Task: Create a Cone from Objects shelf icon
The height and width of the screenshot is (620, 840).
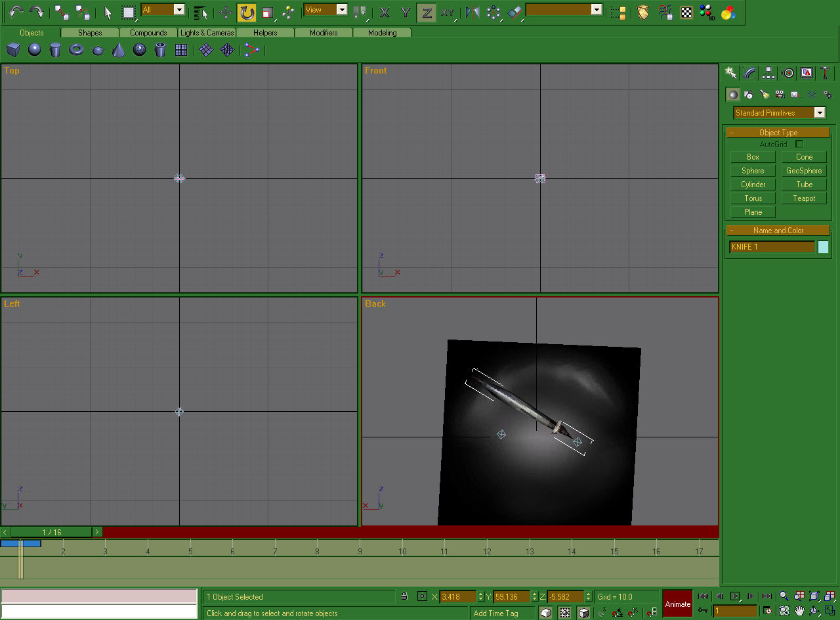Action: point(119,50)
